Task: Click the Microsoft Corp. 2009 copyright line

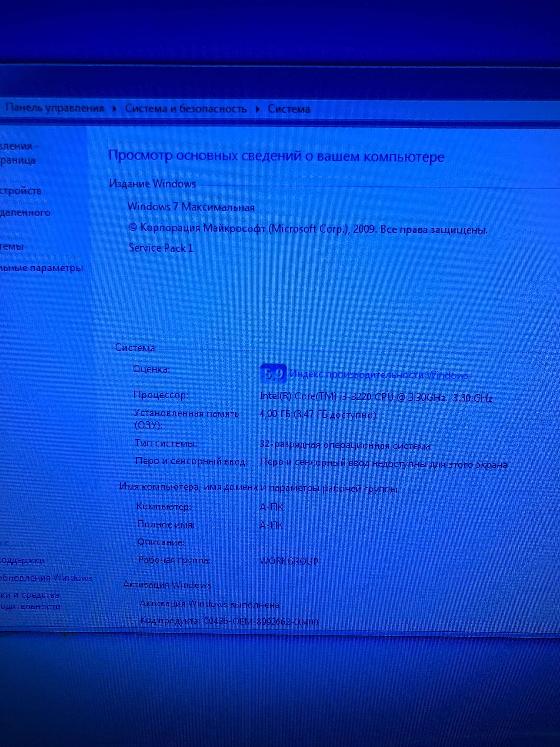Action: click(x=308, y=229)
